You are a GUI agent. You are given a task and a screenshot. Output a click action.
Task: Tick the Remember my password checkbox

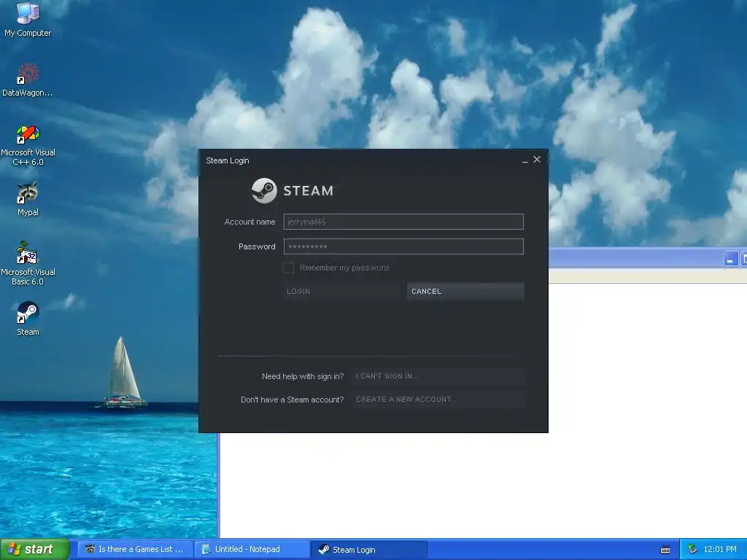coord(288,268)
